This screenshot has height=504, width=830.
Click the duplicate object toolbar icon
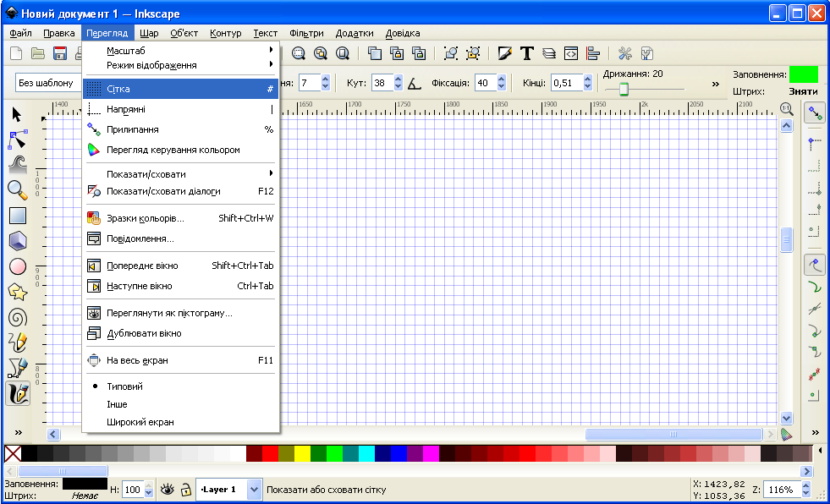click(x=374, y=53)
